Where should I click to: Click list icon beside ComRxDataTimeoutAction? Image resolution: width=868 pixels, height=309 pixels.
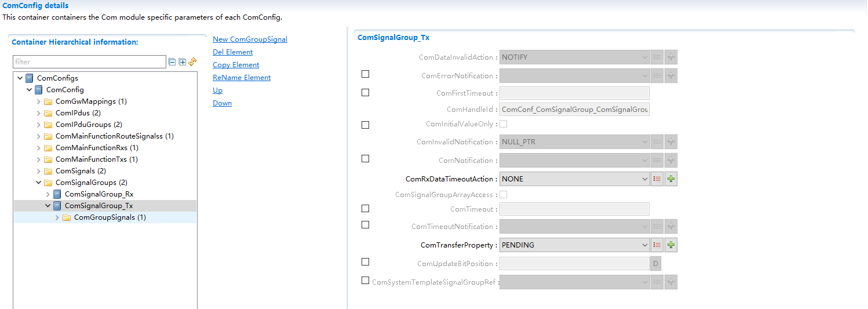(657, 179)
